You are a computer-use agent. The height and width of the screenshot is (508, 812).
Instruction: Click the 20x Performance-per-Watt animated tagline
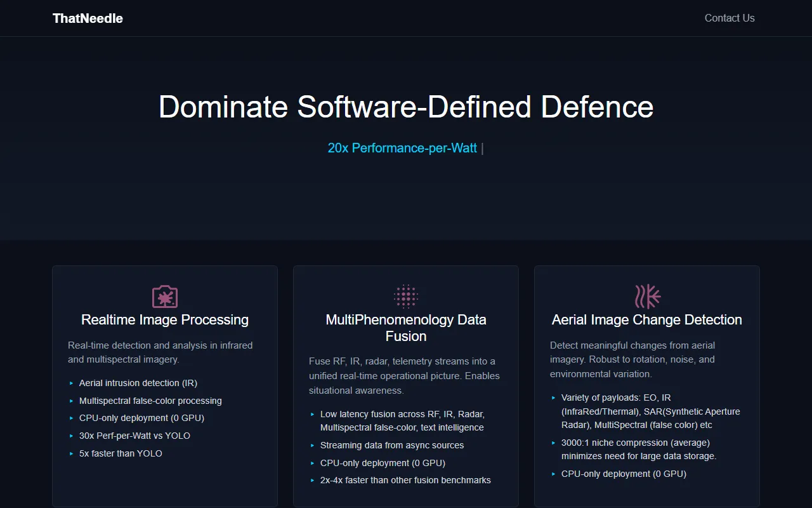coord(402,149)
